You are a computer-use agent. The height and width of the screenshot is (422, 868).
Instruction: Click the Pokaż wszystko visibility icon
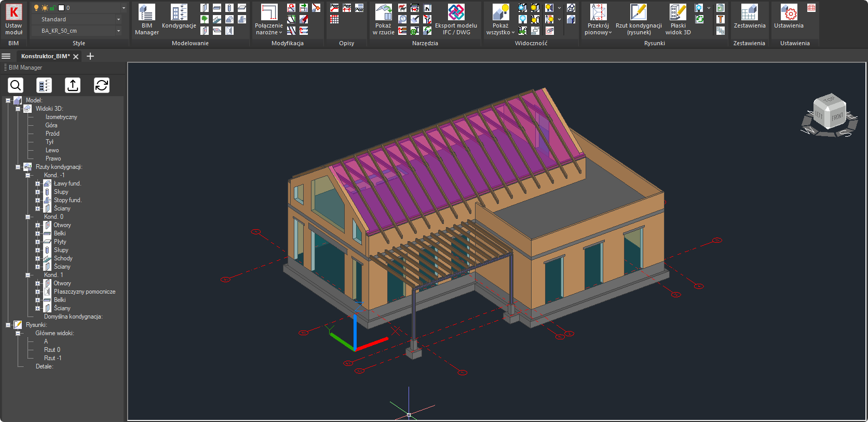pyautogui.click(x=500, y=12)
